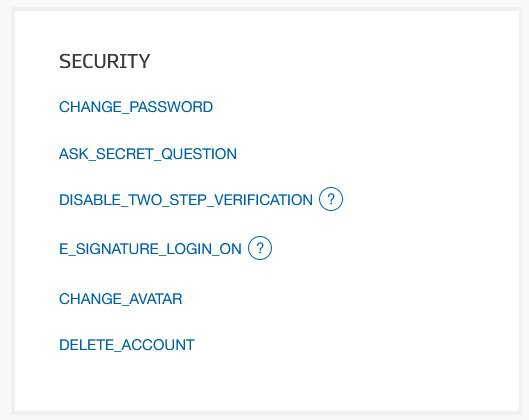
Task: Show the two-step verification help tooltip icon
Action: tap(331, 199)
